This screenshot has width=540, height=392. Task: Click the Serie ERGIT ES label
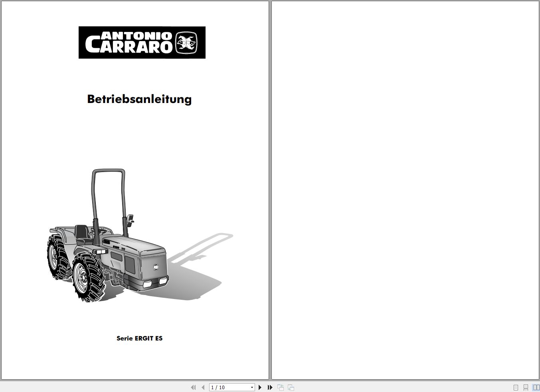coord(140,338)
